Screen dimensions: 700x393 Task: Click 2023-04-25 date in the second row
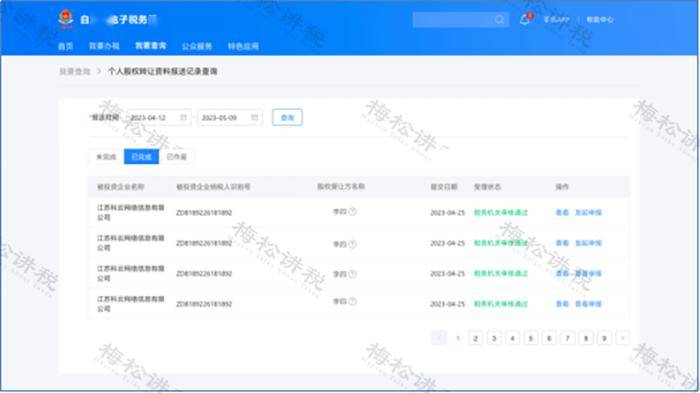[x=447, y=243]
